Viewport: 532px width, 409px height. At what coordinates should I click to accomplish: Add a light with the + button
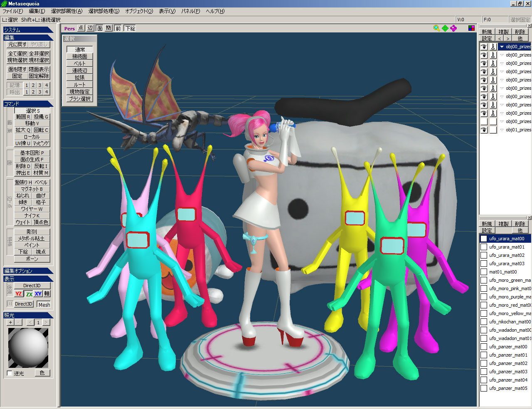click(x=10, y=322)
